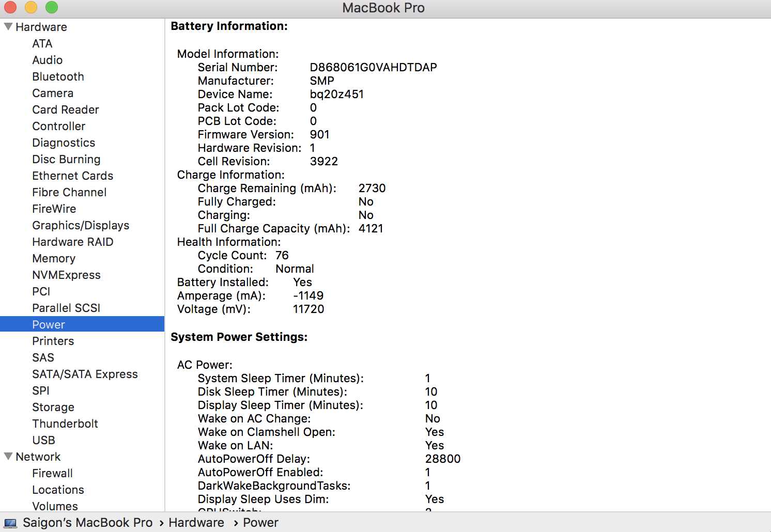This screenshot has width=771, height=532.
Task: Select the highlighted Power sidebar item
Action: [49, 324]
